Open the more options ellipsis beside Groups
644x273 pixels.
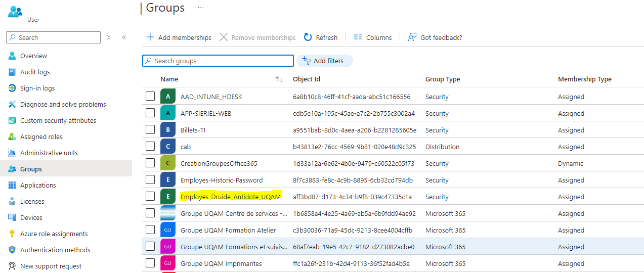tap(201, 8)
